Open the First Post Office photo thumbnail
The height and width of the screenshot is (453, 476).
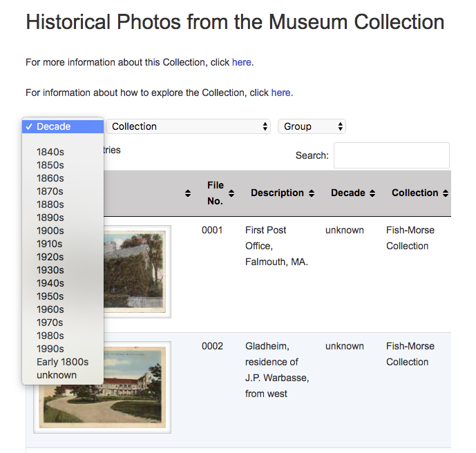click(x=137, y=271)
